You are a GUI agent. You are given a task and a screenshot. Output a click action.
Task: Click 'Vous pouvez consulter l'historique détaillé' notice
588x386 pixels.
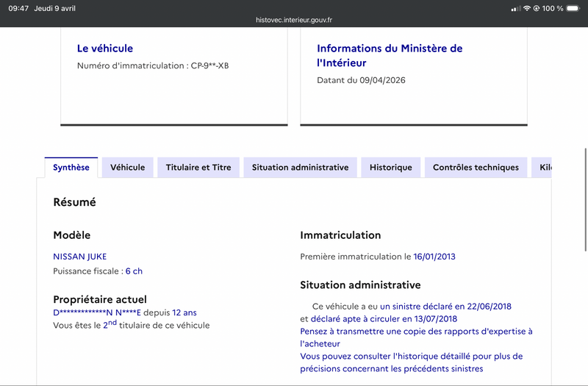(412, 362)
